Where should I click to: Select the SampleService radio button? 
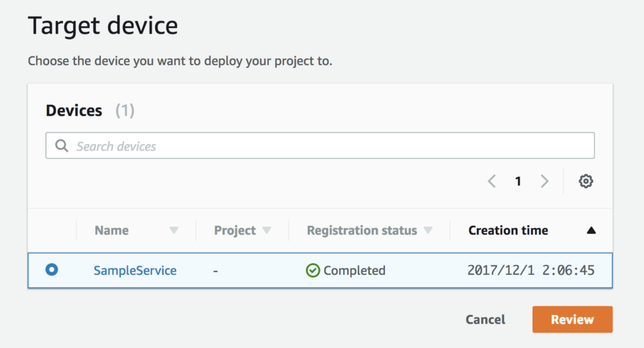52,270
